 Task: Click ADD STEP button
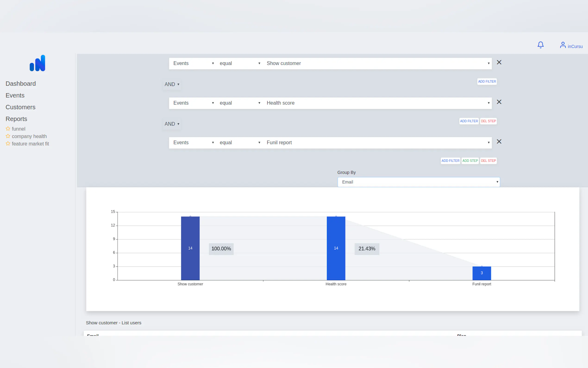pyautogui.click(x=470, y=161)
